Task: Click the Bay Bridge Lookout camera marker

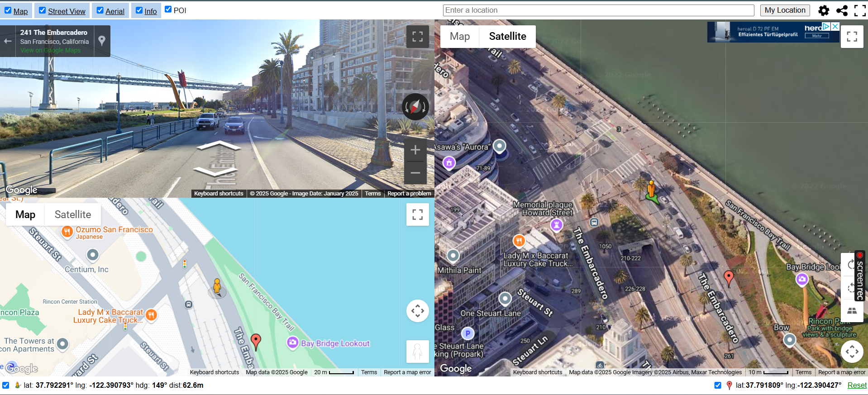Action: [x=293, y=343]
